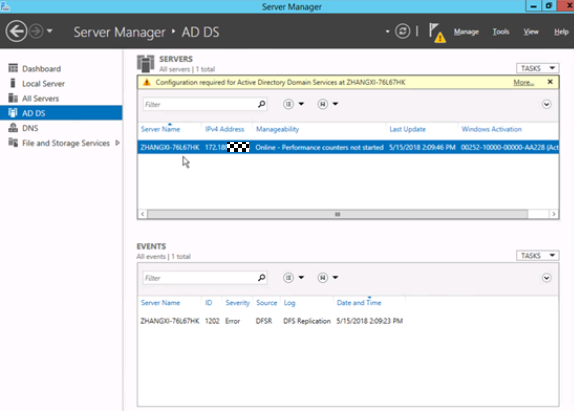Go back with the round arrow button

[16, 31]
